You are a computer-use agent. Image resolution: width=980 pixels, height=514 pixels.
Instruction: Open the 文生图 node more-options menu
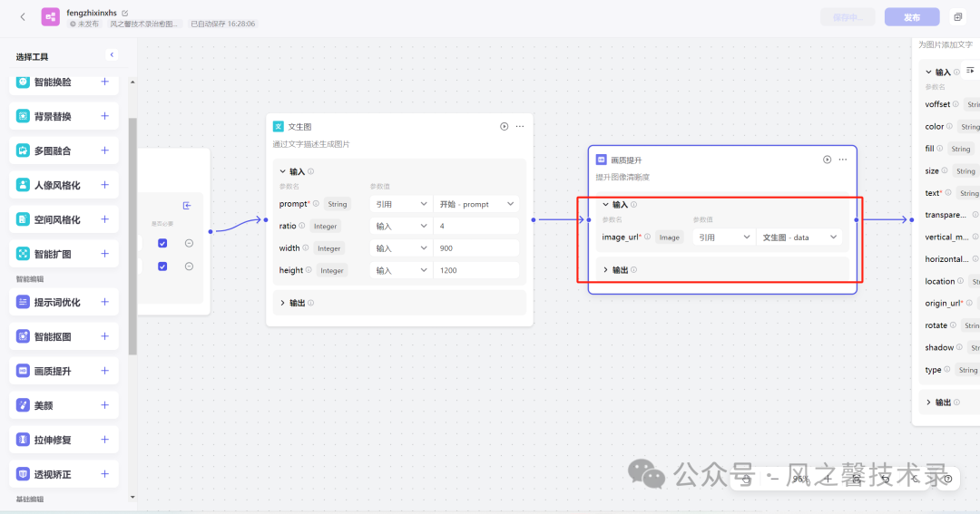coord(520,126)
